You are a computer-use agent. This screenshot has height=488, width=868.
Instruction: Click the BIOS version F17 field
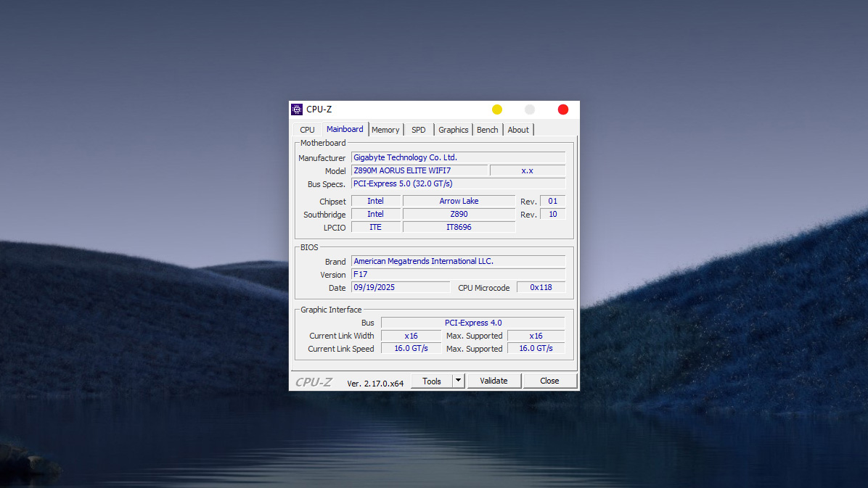point(458,274)
